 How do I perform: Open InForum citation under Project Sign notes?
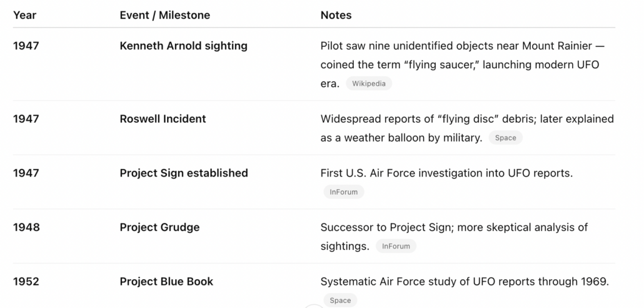[x=343, y=192]
